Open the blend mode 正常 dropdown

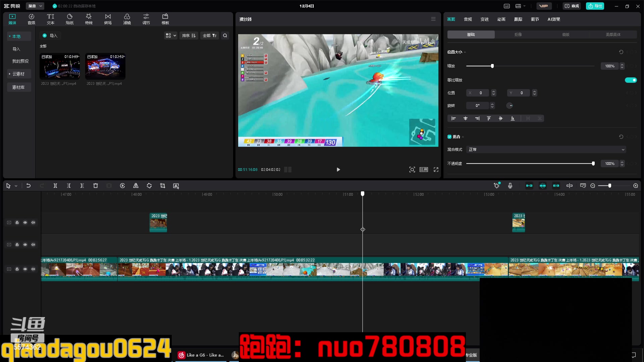(x=546, y=149)
